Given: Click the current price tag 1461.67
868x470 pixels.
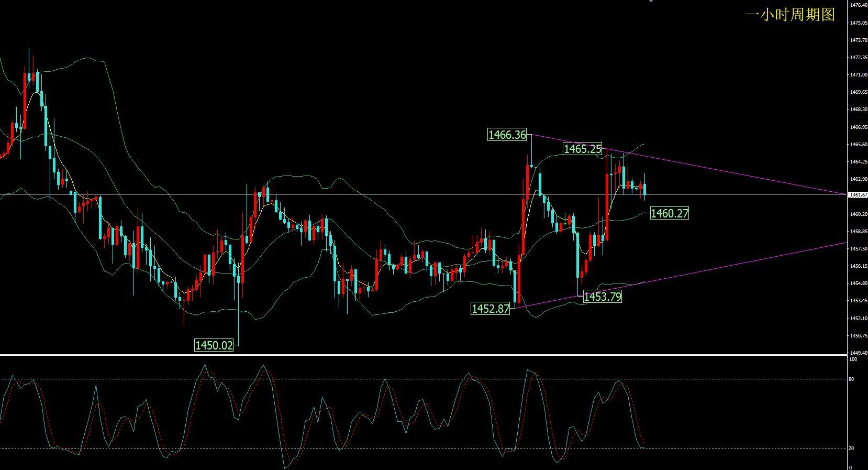Looking at the screenshot, I should (x=858, y=195).
